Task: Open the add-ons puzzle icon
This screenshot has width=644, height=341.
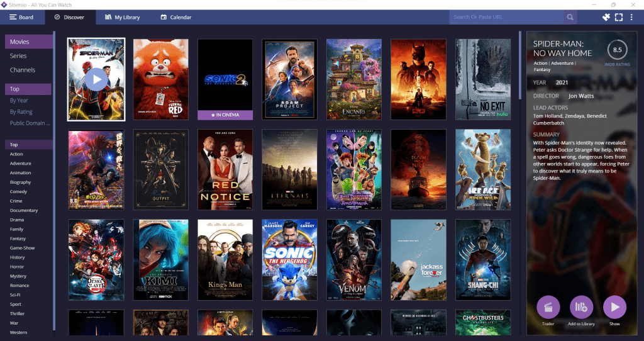Action: (606, 17)
